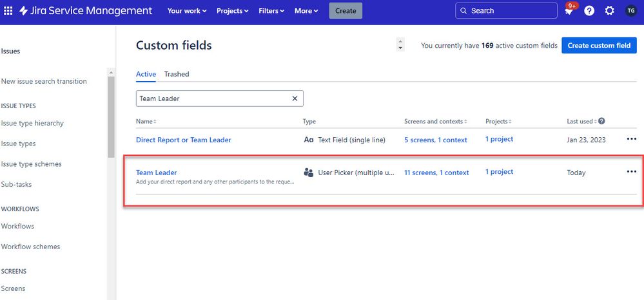Open 1 project link for Team Leader row
The width and height of the screenshot is (644, 300).
coord(500,172)
